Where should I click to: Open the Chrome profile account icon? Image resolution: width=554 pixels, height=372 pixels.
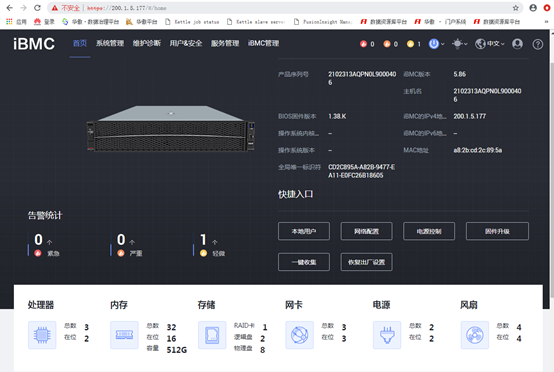[x=533, y=8]
